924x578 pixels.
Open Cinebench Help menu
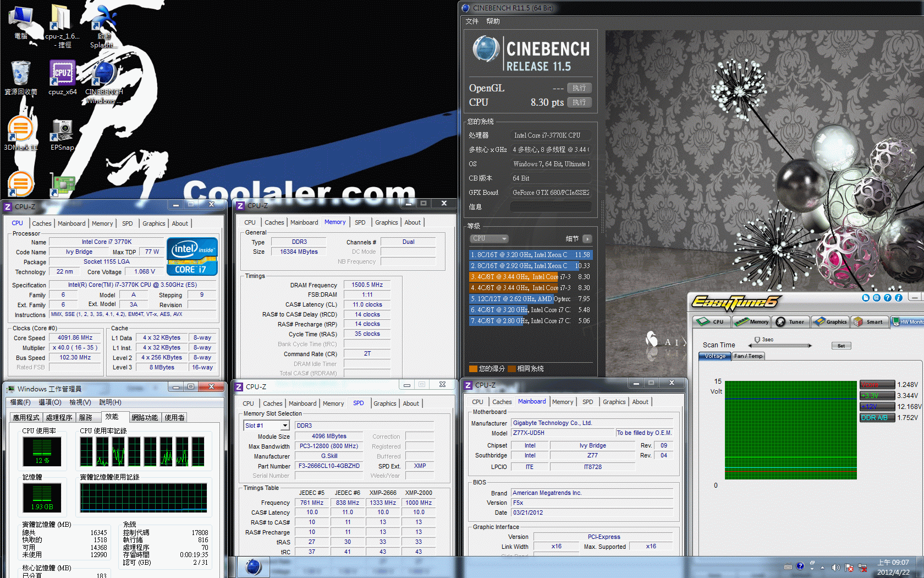[x=493, y=21]
